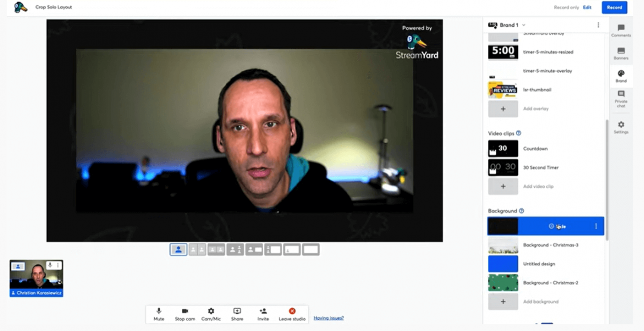Click the main video preview
This screenshot has width=644, height=331.
click(x=245, y=130)
